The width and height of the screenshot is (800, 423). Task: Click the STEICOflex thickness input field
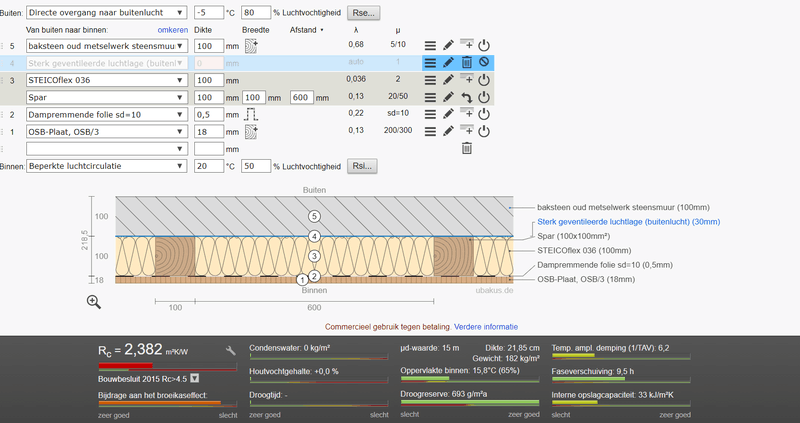point(208,80)
